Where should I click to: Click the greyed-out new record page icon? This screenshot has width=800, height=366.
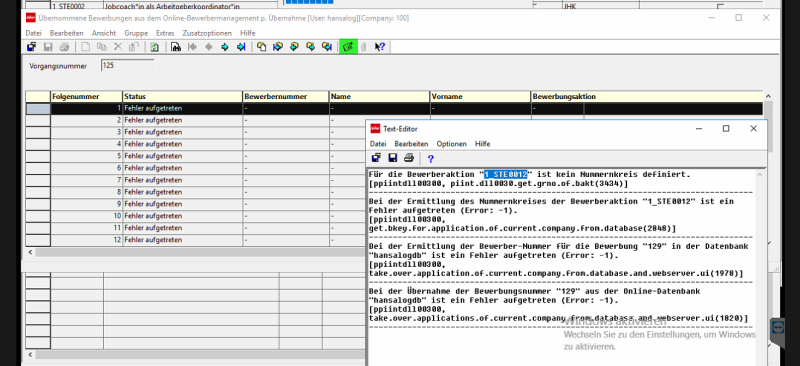coord(86,47)
